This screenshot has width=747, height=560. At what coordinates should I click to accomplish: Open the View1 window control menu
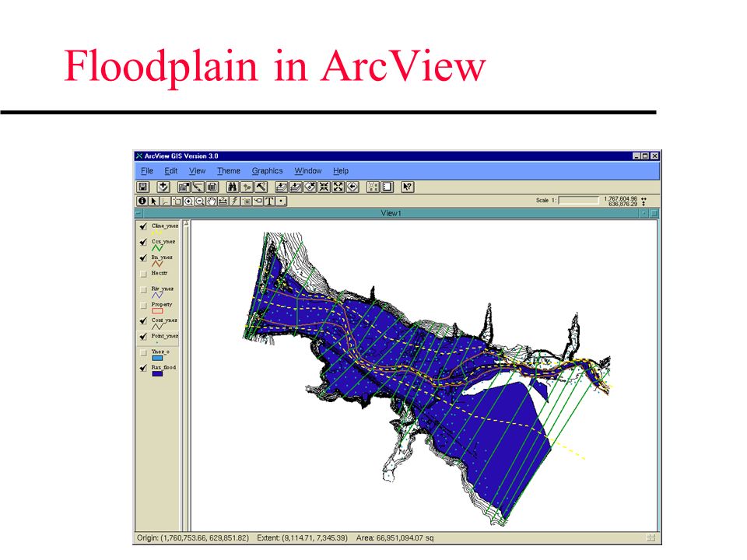pyautogui.click(x=139, y=213)
